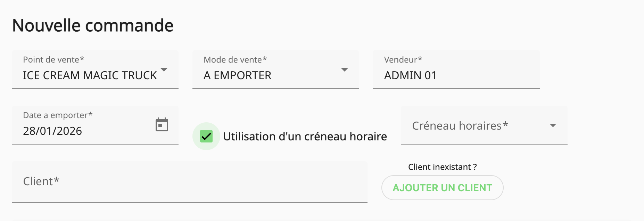
Task: Click the "Utilisation d'un créneau horaire" label
Action: (305, 137)
